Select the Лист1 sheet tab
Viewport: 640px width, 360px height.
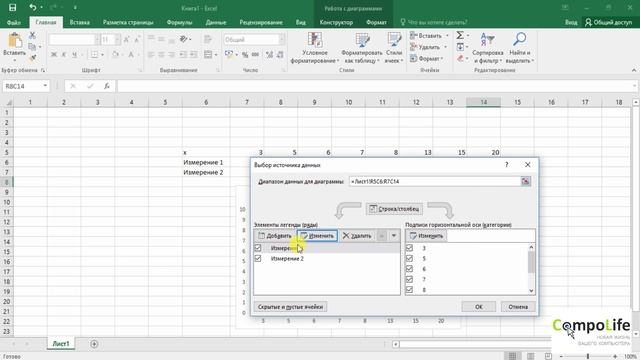point(61,344)
